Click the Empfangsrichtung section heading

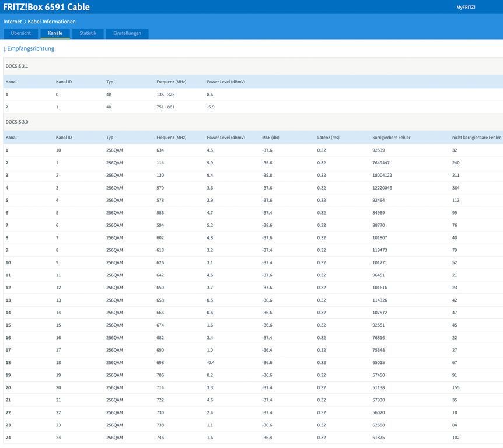click(x=30, y=49)
